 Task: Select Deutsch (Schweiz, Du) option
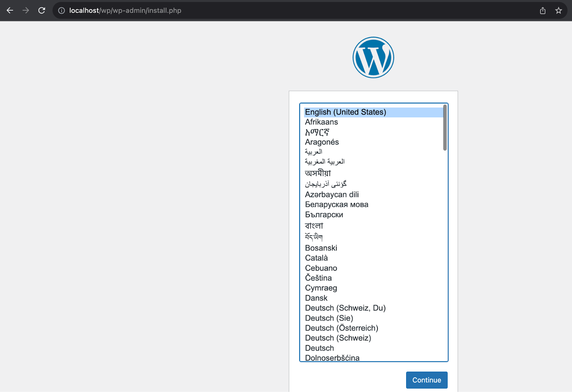coord(374,308)
